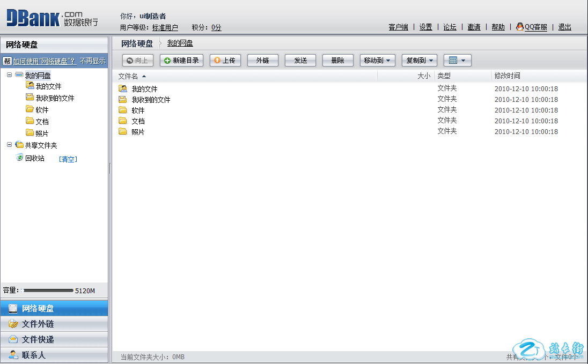Click the QQ penguin customer service icon
The height and width of the screenshot is (364, 588).
coord(519,27)
